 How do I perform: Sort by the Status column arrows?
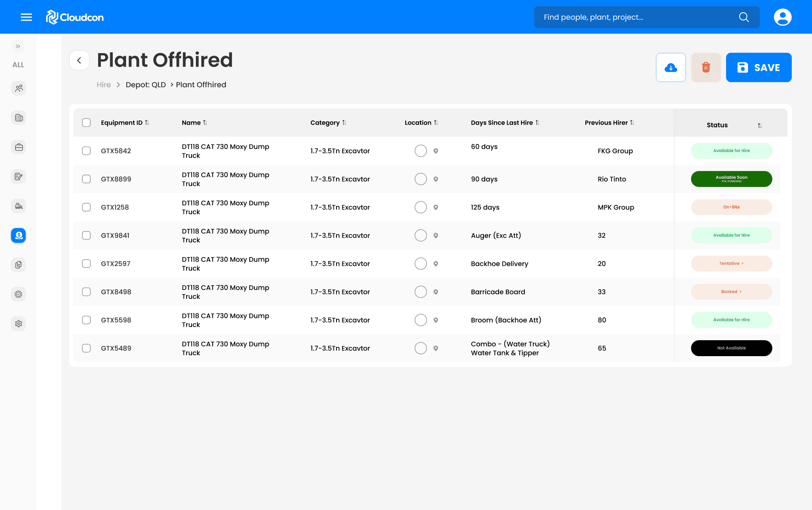tap(759, 126)
